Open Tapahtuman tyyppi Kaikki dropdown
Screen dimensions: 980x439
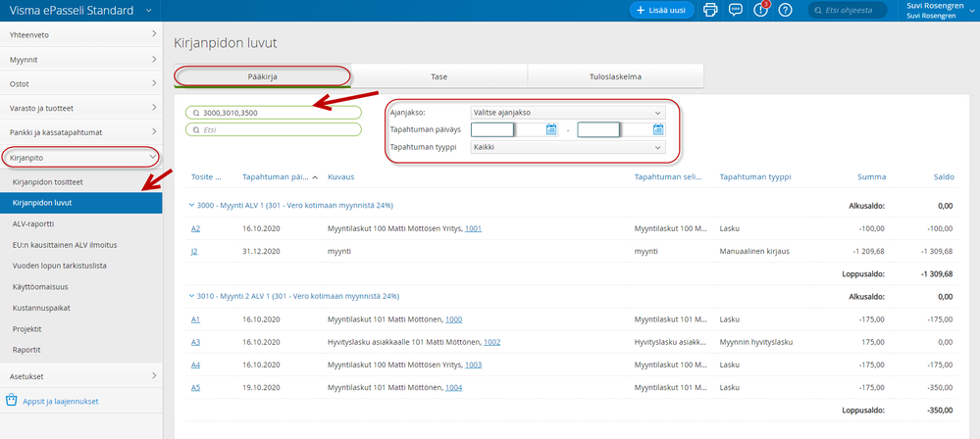click(x=568, y=147)
